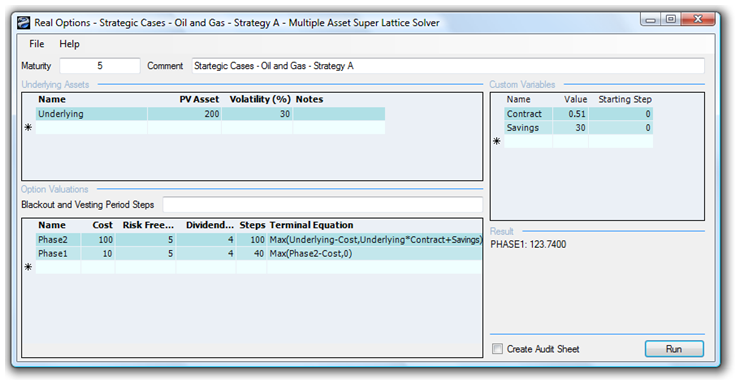
Task: Select the Underlying asset name cell
Action: [91, 114]
